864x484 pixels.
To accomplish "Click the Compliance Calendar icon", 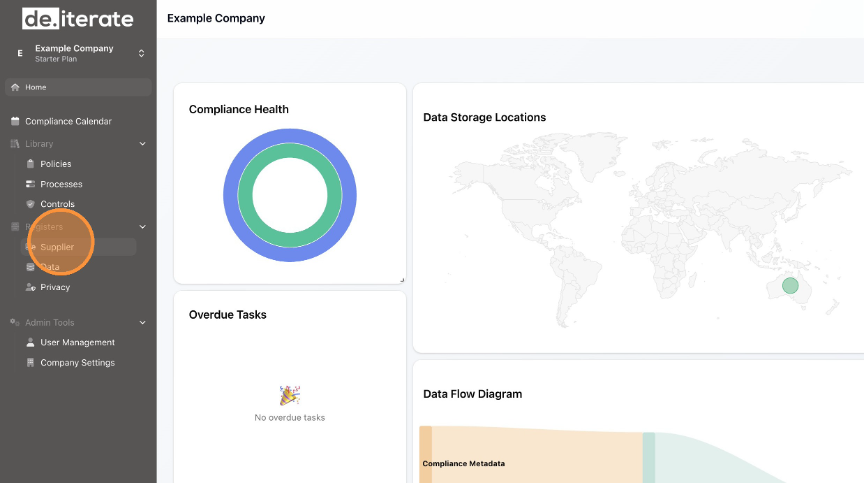I will [15, 121].
